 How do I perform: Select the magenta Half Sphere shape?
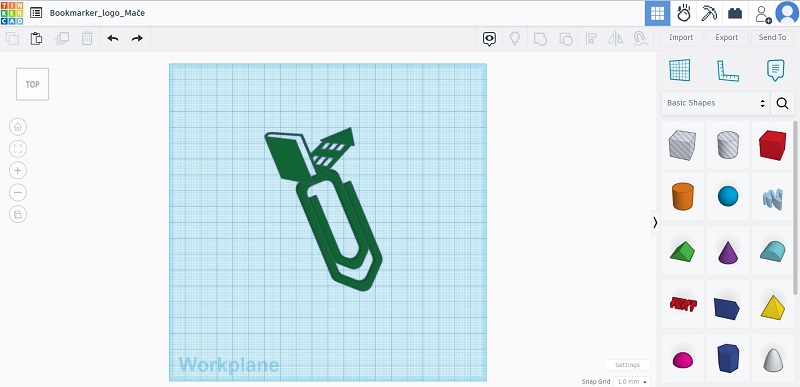pyautogui.click(x=683, y=360)
